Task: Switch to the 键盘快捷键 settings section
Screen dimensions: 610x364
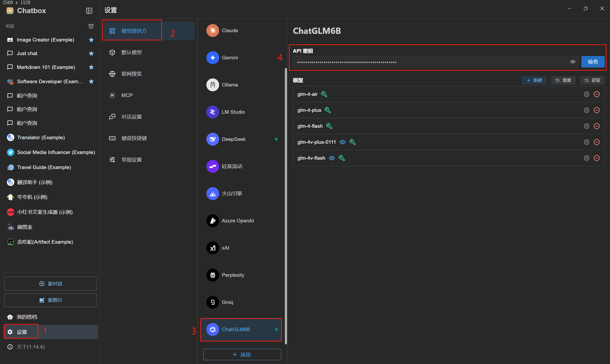Action: click(134, 138)
